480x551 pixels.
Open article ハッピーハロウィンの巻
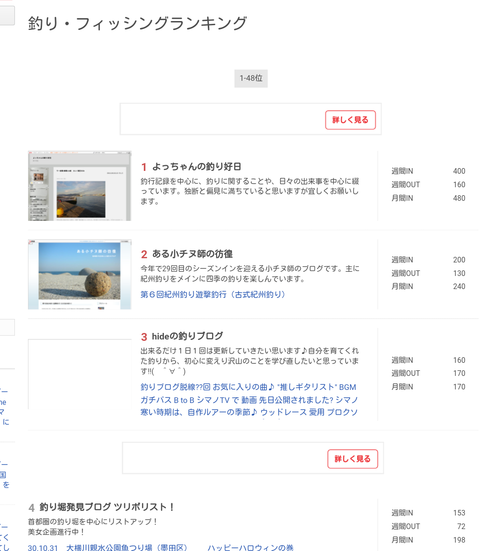pyautogui.click(x=250, y=547)
